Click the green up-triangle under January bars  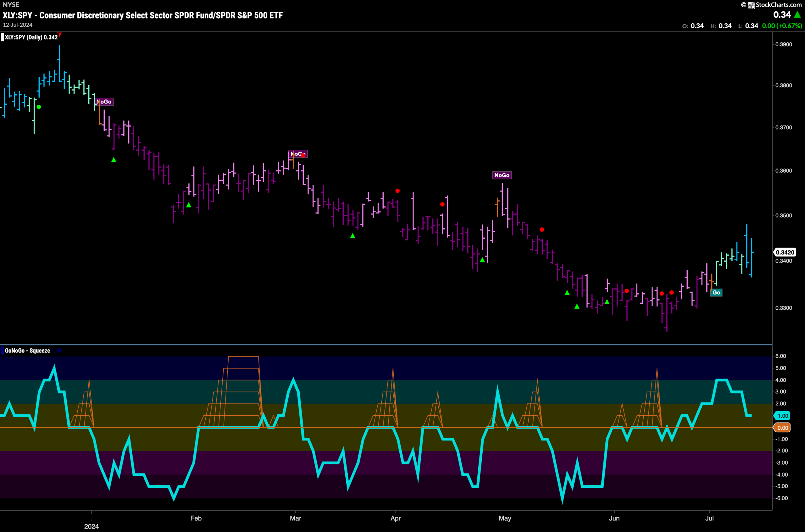click(x=114, y=160)
